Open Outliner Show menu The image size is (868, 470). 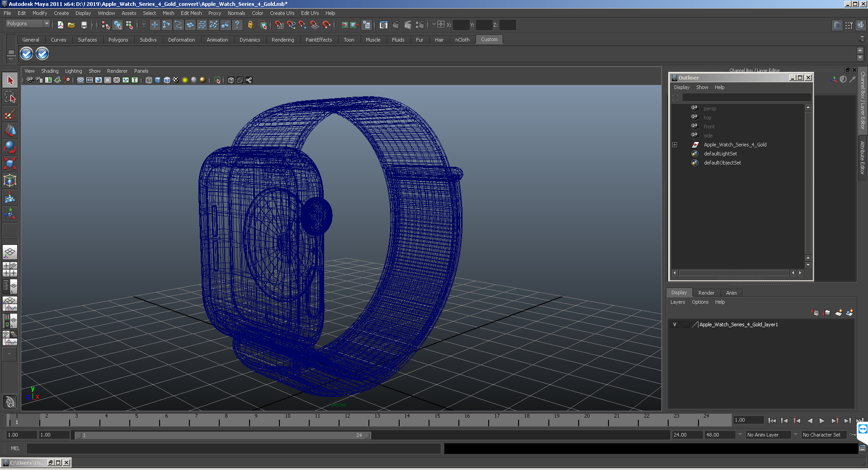click(x=702, y=87)
